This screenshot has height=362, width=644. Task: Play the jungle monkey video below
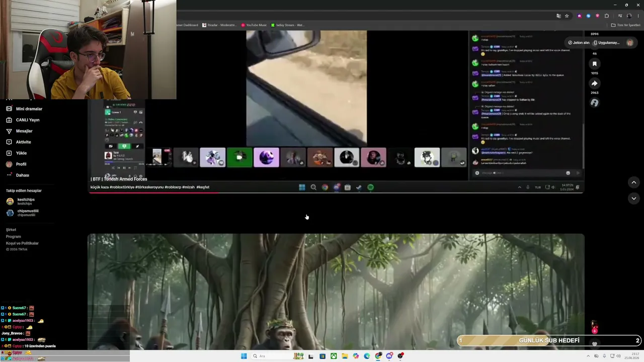[x=336, y=292]
